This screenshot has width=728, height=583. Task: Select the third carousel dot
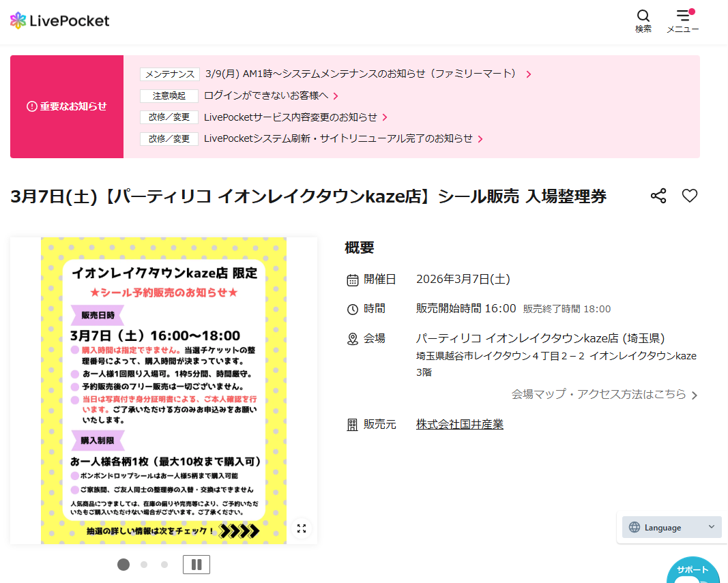tap(164, 565)
